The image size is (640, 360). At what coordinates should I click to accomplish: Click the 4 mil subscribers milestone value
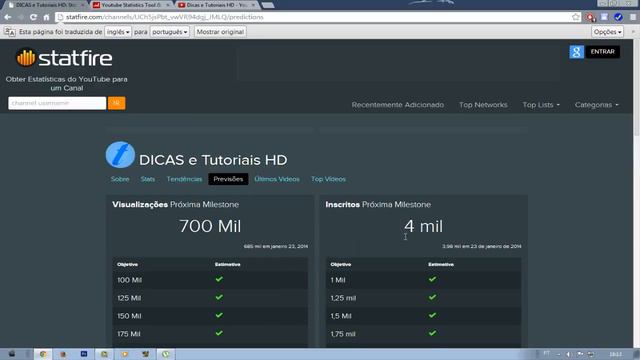point(423,227)
